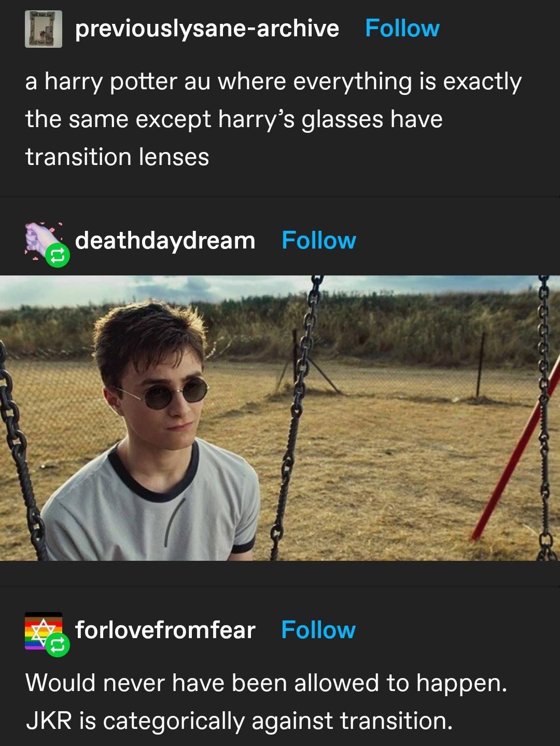Screen dimensions: 560x746
Task: Click the words "transition lenses"
Action: pos(117,157)
